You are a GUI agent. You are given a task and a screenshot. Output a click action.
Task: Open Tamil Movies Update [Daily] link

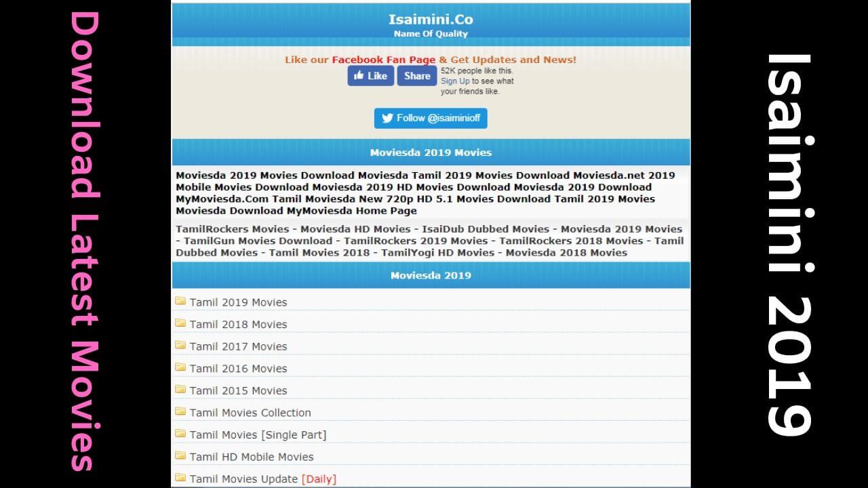[x=262, y=479]
